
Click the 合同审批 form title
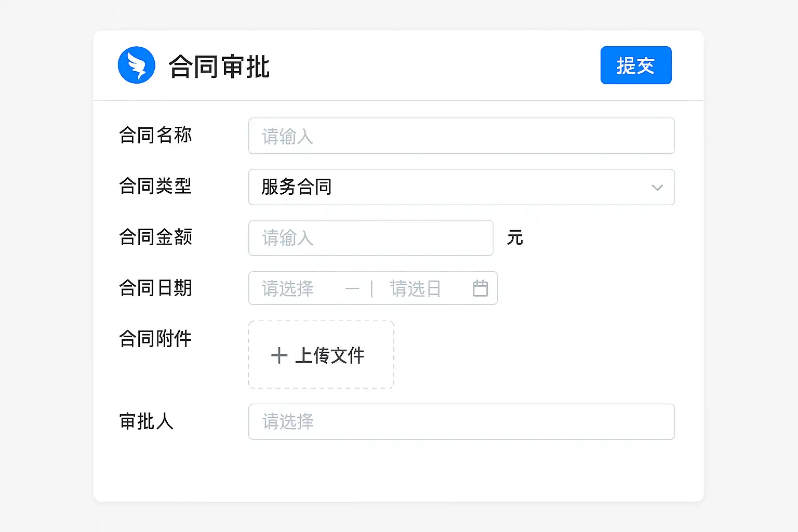click(219, 67)
